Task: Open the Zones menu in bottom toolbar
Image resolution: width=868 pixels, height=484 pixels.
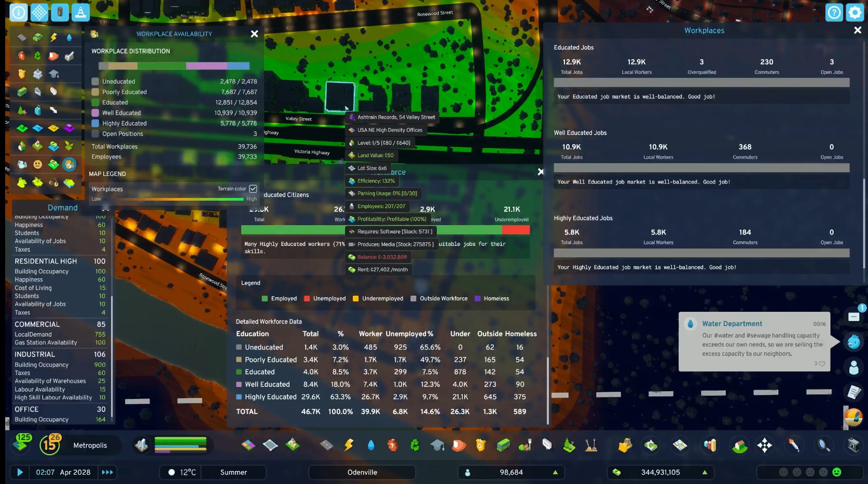Action: point(248,445)
